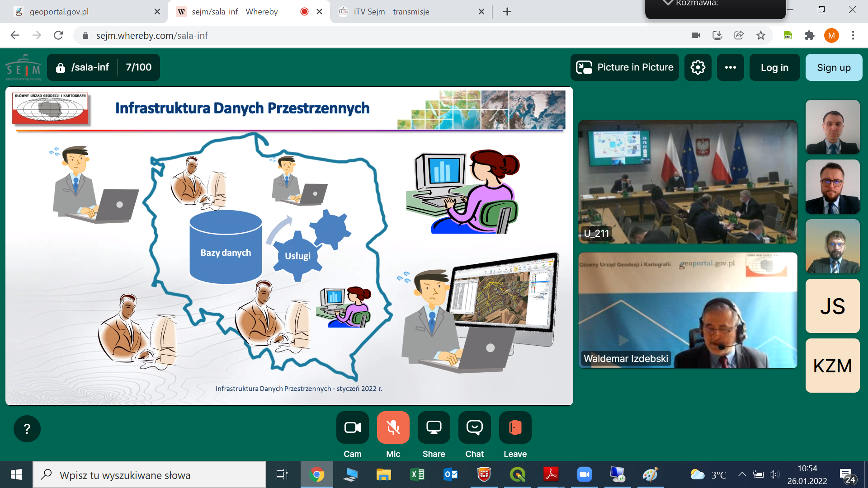The width and height of the screenshot is (868, 488).
Task: Activate Picture in Picture mode
Action: pos(624,67)
